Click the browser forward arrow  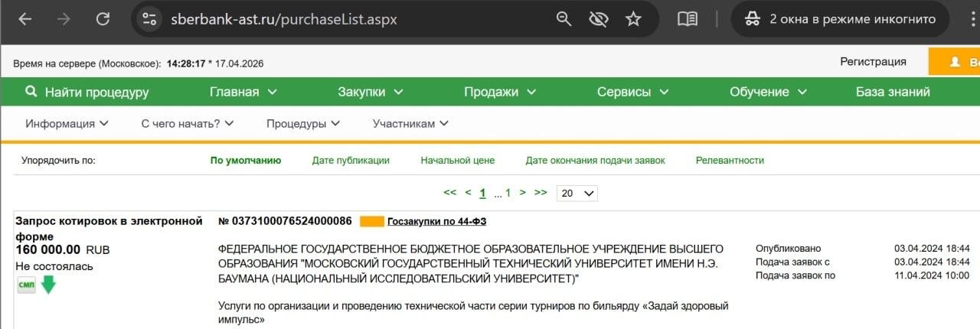click(x=64, y=19)
